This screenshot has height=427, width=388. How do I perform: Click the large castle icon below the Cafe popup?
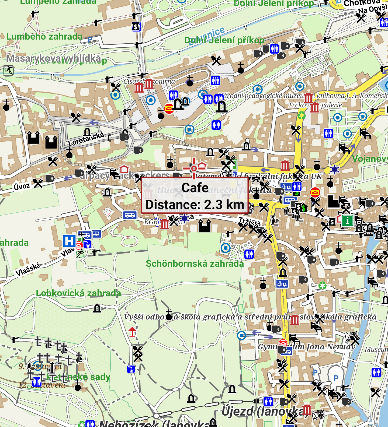point(204,226)
